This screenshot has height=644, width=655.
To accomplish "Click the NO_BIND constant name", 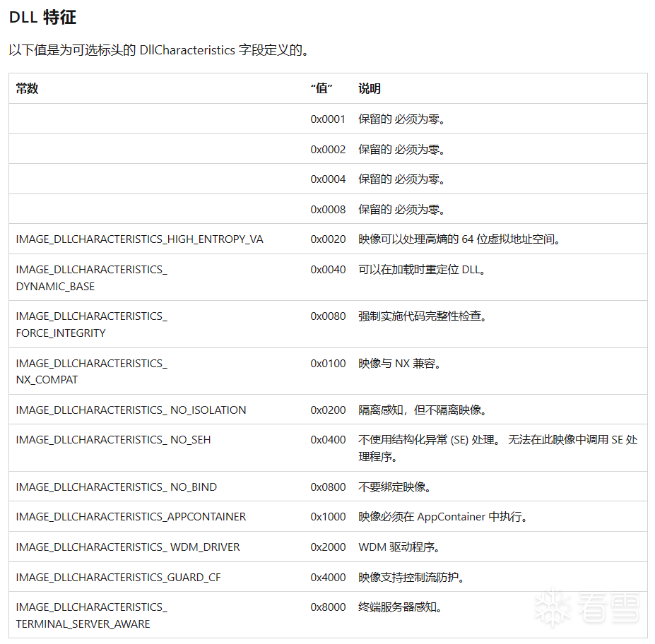I will (116, 487).
